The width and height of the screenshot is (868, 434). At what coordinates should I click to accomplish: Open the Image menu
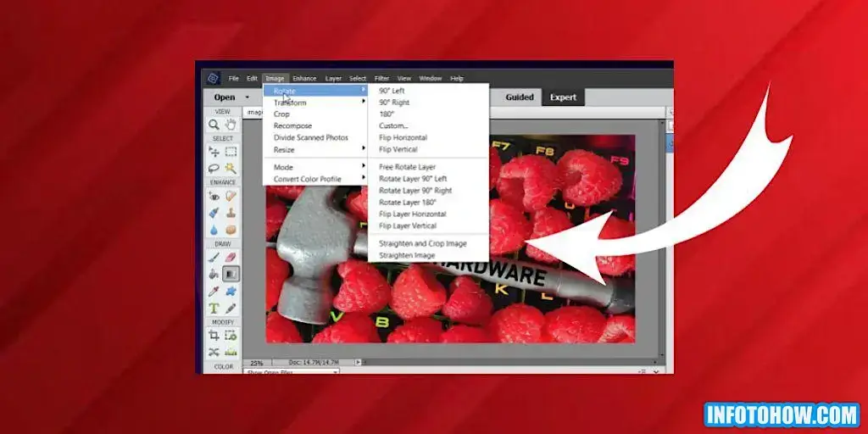(275, 79)
